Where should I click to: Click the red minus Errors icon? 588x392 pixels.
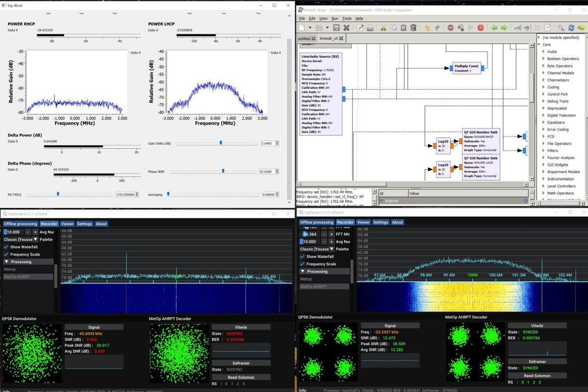450,28
